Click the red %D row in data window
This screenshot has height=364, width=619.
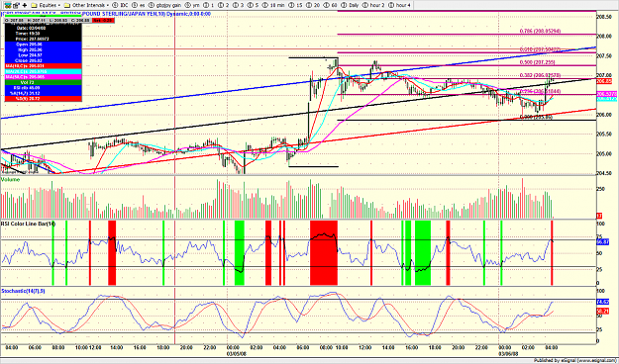43,98
